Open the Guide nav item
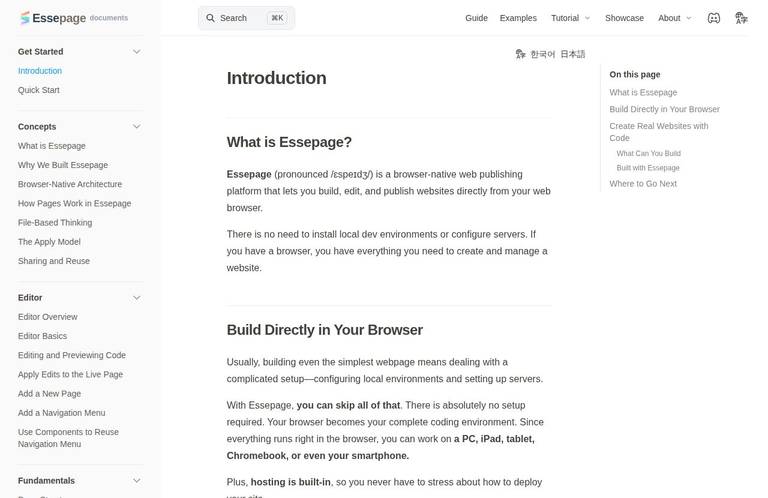Screen dimensions: 768x498 (x=476, y=18)
